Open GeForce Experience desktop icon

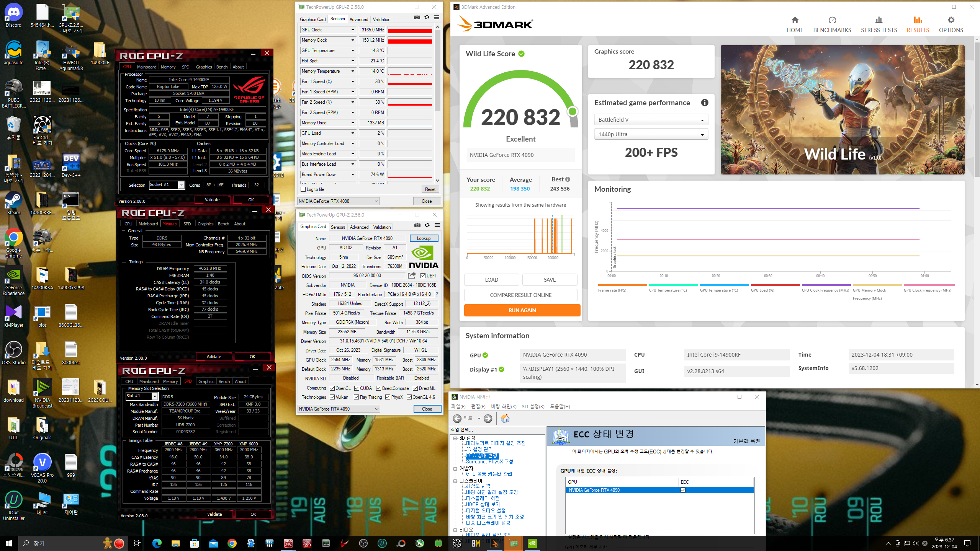(13, 281)
